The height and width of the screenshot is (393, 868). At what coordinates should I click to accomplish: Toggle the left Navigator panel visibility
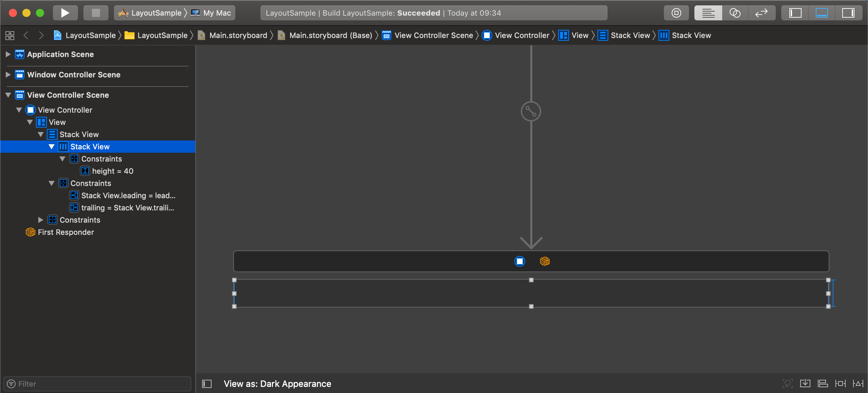point(795,13)
